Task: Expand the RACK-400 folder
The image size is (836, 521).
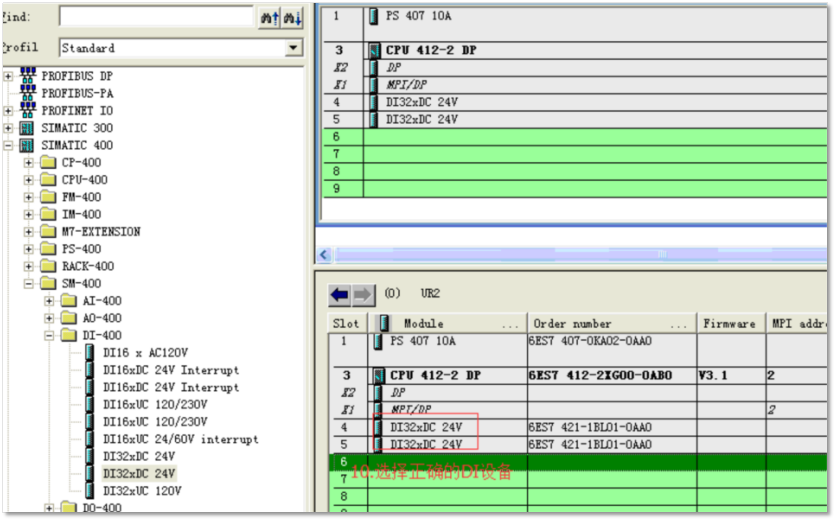Action: click(x=28, y=266)
